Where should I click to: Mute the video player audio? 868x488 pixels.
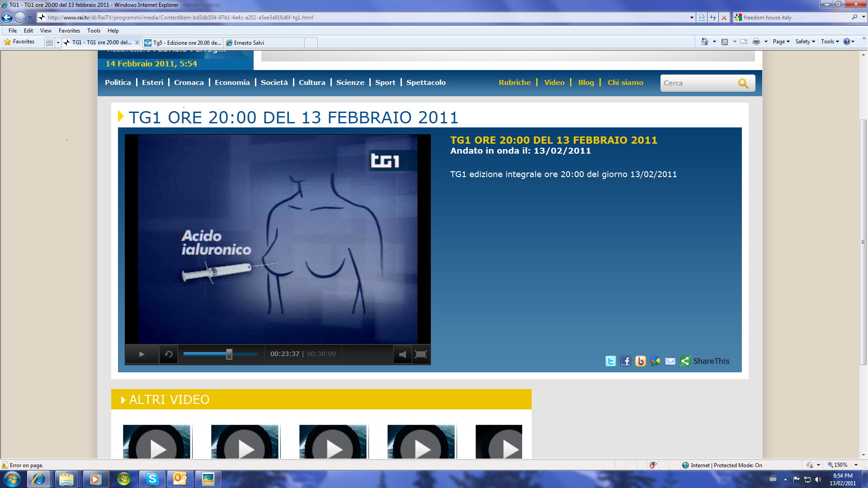coord(402,354)
